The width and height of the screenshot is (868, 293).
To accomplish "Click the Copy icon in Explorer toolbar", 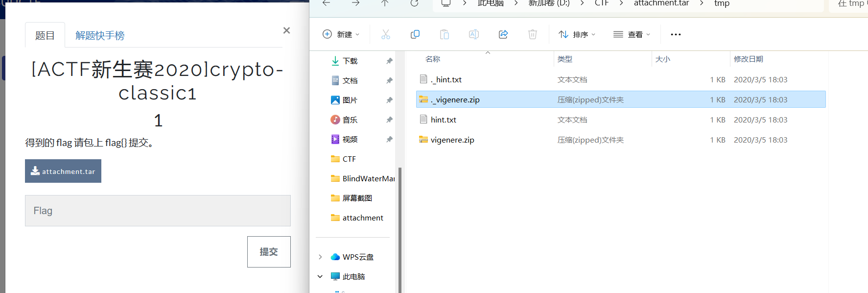I will pos(415,34).
